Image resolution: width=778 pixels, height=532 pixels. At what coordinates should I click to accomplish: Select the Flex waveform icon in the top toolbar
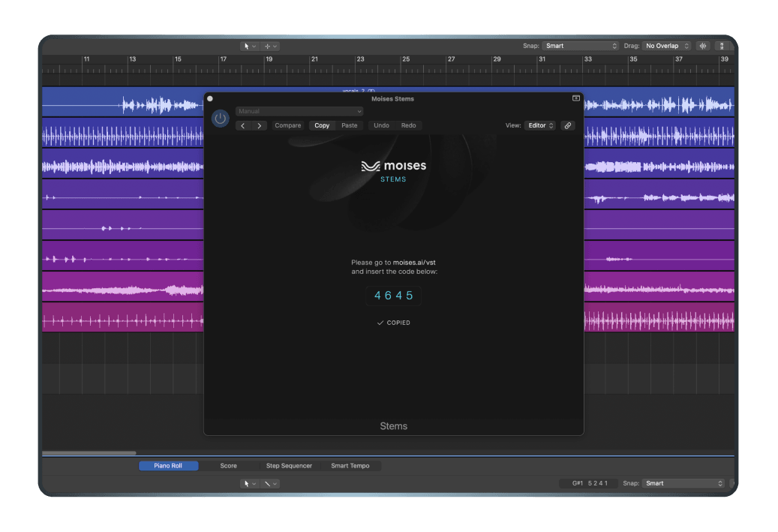[702, 46]
